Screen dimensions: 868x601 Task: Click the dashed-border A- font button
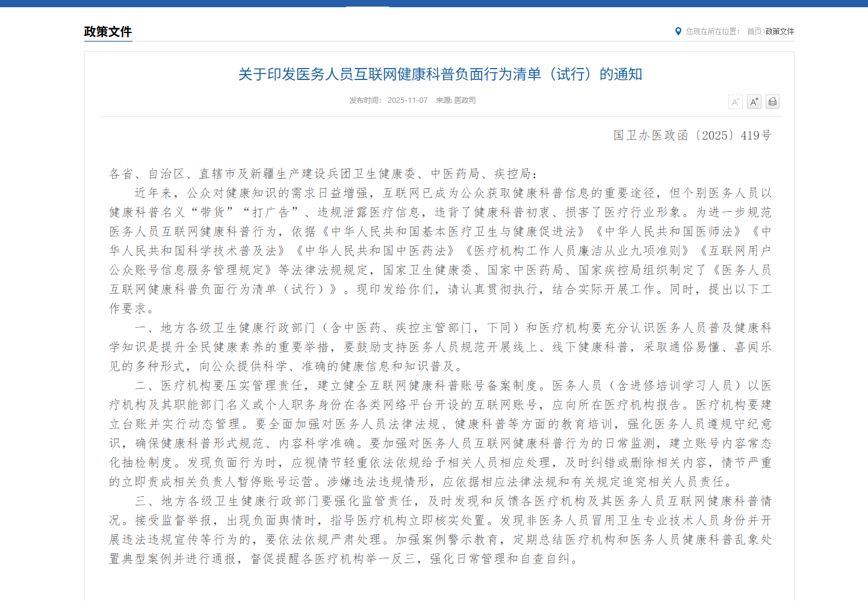coord(736,102)
